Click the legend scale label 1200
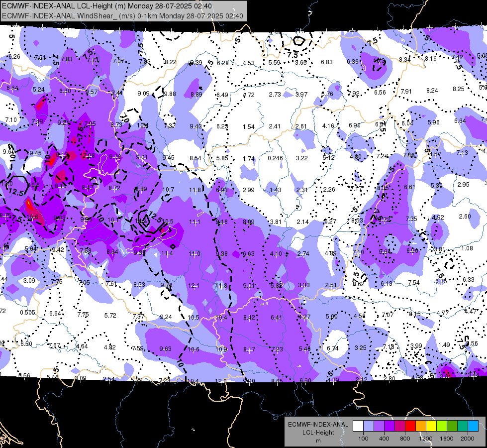The image size is (487, 448). (425, 439)
